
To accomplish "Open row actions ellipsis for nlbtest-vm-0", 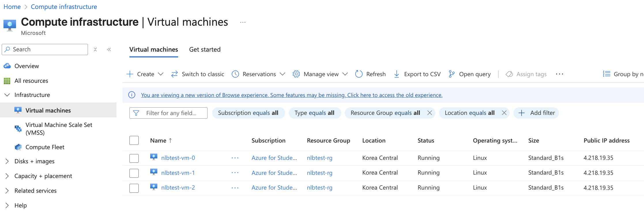I will coord(235,158).
